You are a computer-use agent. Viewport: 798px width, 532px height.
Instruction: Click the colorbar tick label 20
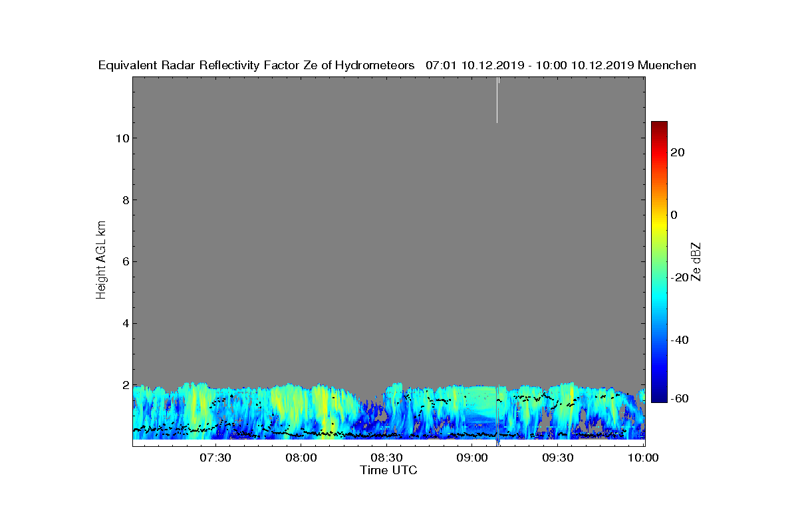(678, 153)
